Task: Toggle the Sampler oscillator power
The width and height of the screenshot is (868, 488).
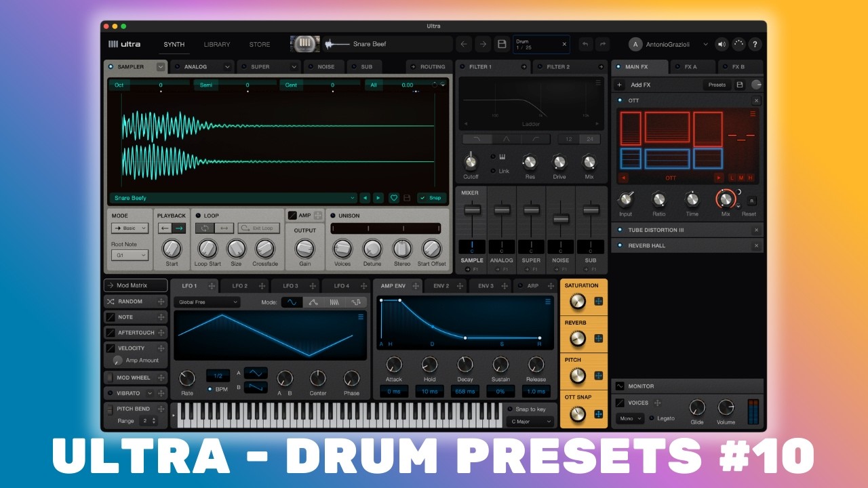Action: click(x=111, y=66)
